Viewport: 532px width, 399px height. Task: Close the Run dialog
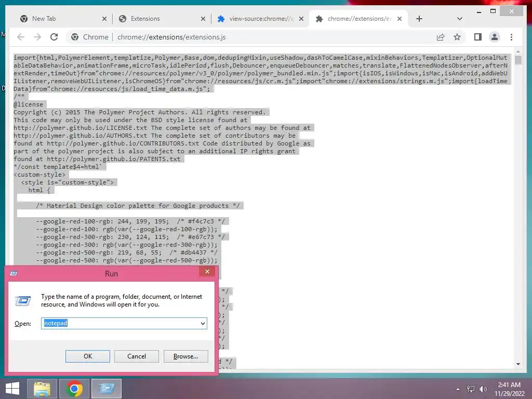point(207,271)
